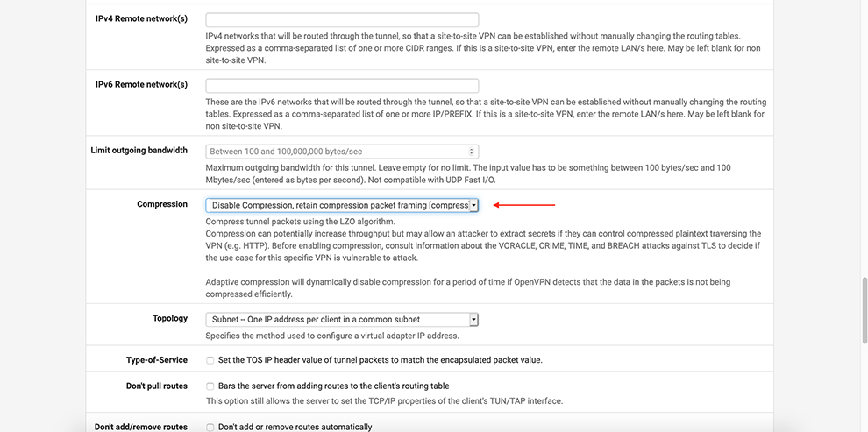Click the "IPv4 Remote network(s)" label
This screenshot has width=868, height=432.
pos(141,18)
